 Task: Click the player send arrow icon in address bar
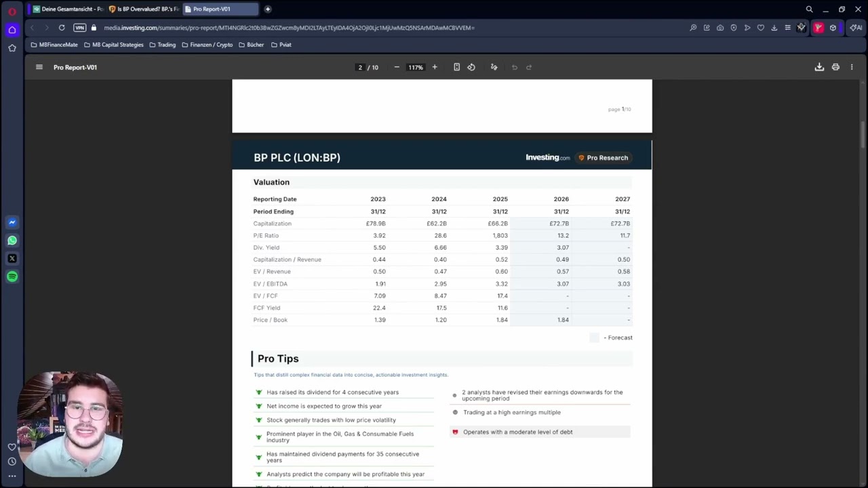pos(747,28)
